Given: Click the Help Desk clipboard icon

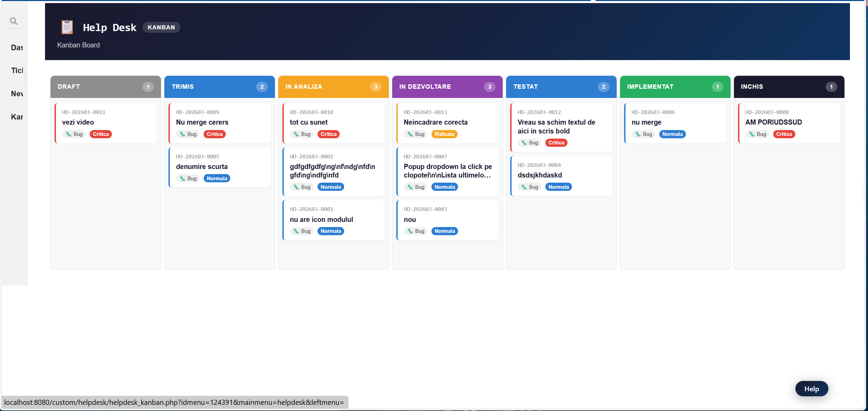Looking at the screenshot, I should pos(67,27).
